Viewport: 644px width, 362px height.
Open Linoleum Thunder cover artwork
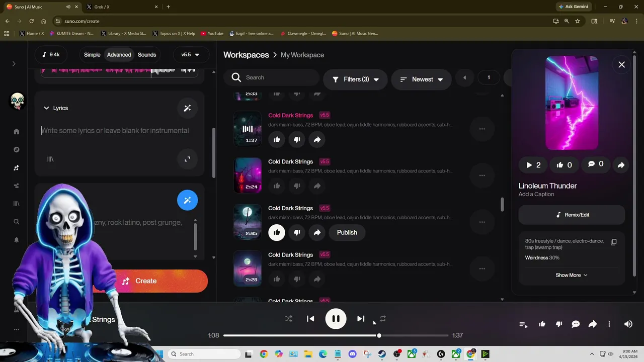(572, 103)
